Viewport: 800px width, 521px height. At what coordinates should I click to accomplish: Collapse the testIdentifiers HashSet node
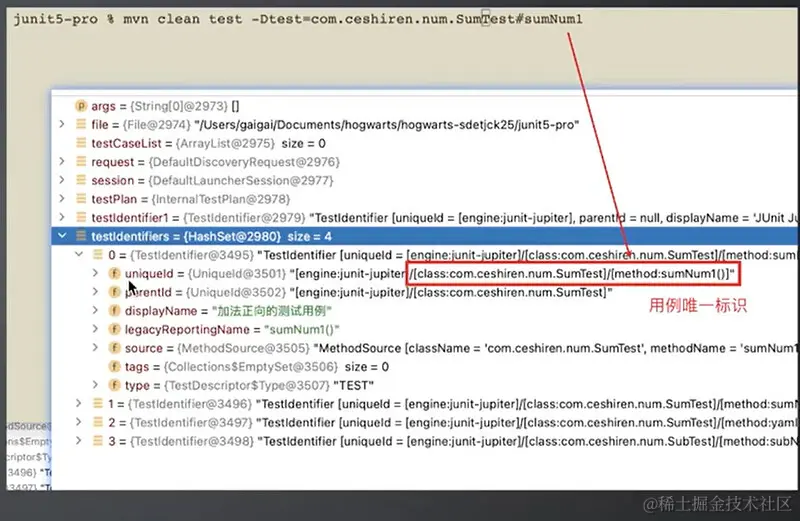(x=62, y=236)
